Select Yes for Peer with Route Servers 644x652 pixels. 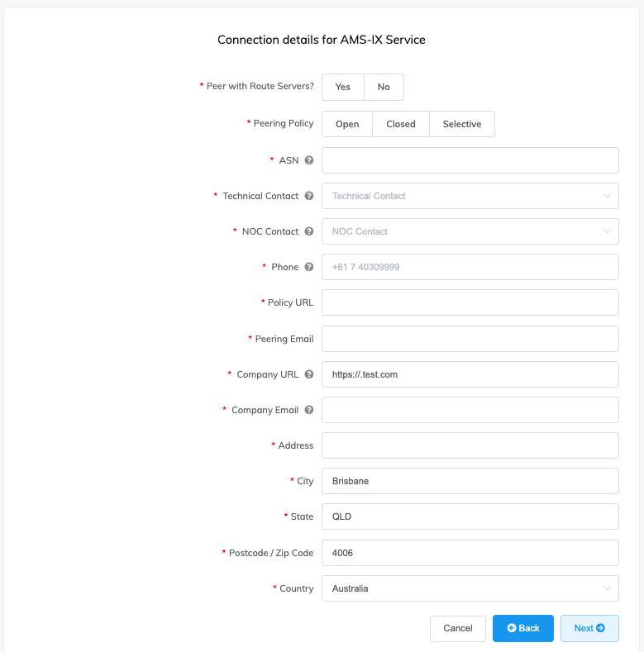pos(343,87)
